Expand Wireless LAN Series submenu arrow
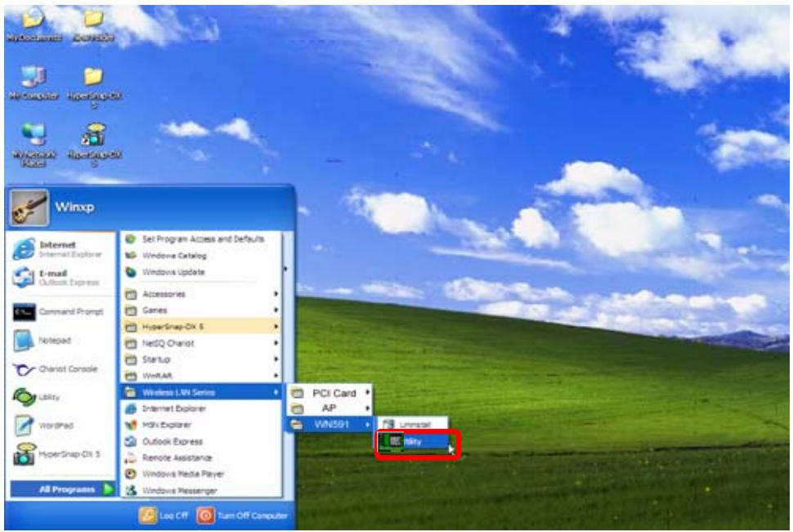The image size is (793, 532). coord(276,392)
